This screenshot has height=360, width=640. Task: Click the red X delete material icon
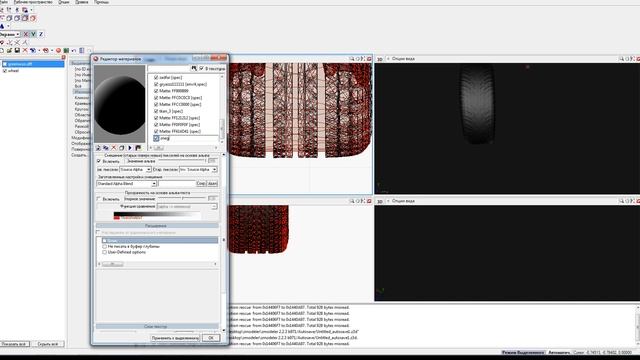(114, 148)
